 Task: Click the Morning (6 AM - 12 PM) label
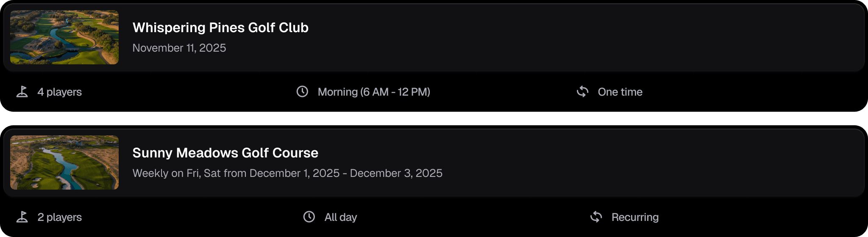(374, 92)
